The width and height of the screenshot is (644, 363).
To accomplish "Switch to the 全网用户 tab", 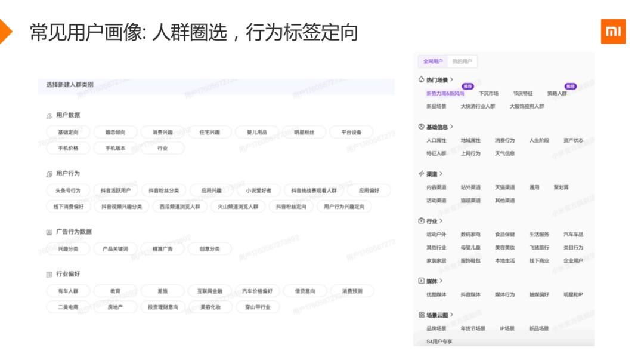I will tap(433, 61).
